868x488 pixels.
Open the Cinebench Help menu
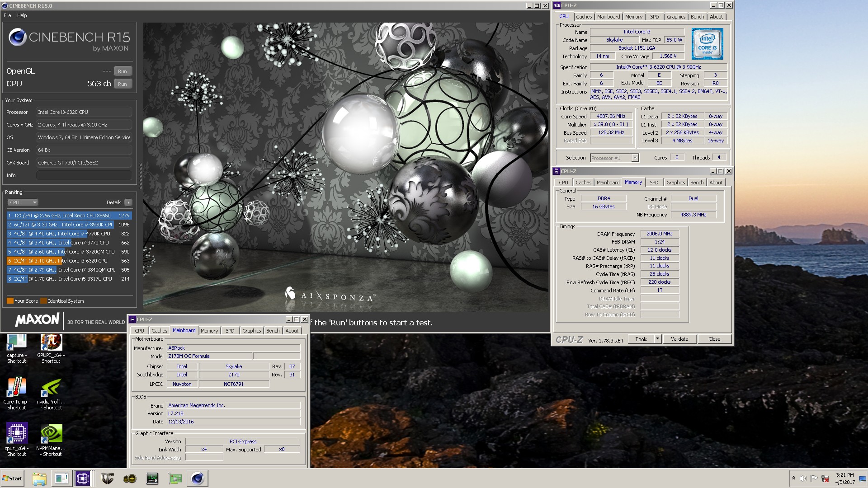22,15
